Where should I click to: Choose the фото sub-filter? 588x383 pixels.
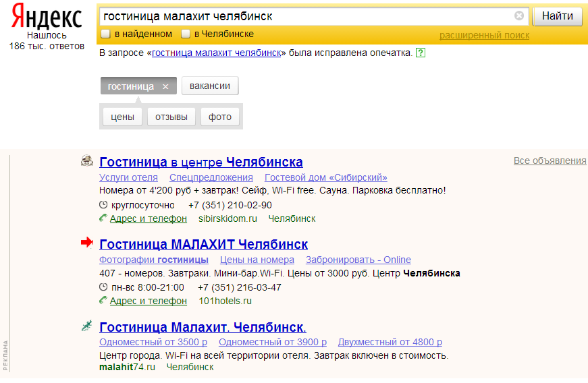[x=220, y=117]
